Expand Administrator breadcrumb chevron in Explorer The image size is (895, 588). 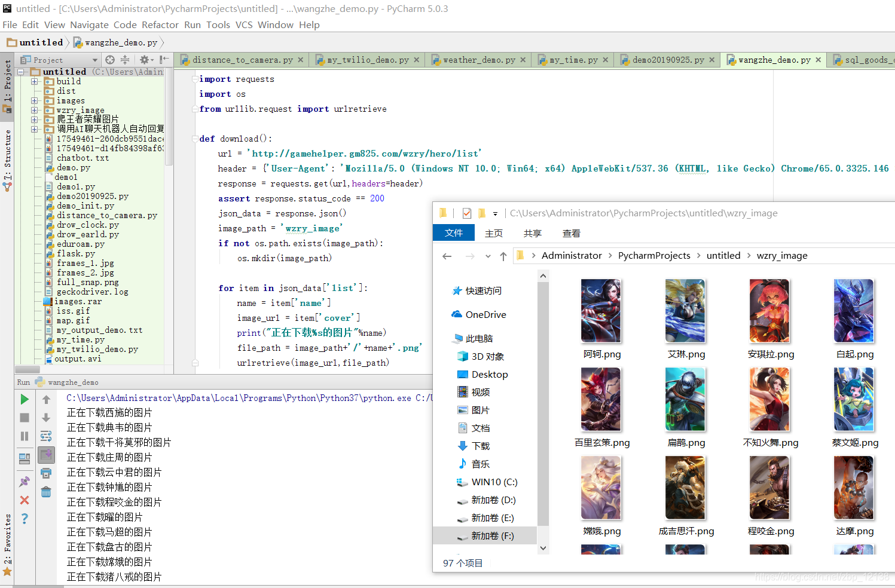click(610, 256)
